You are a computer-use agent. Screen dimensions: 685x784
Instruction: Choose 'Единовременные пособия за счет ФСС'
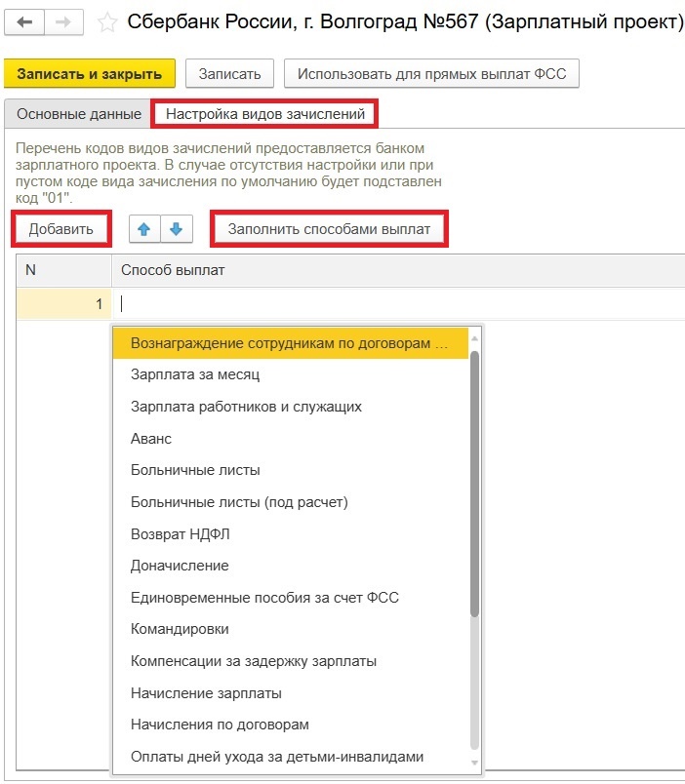(x=290, y=598)
